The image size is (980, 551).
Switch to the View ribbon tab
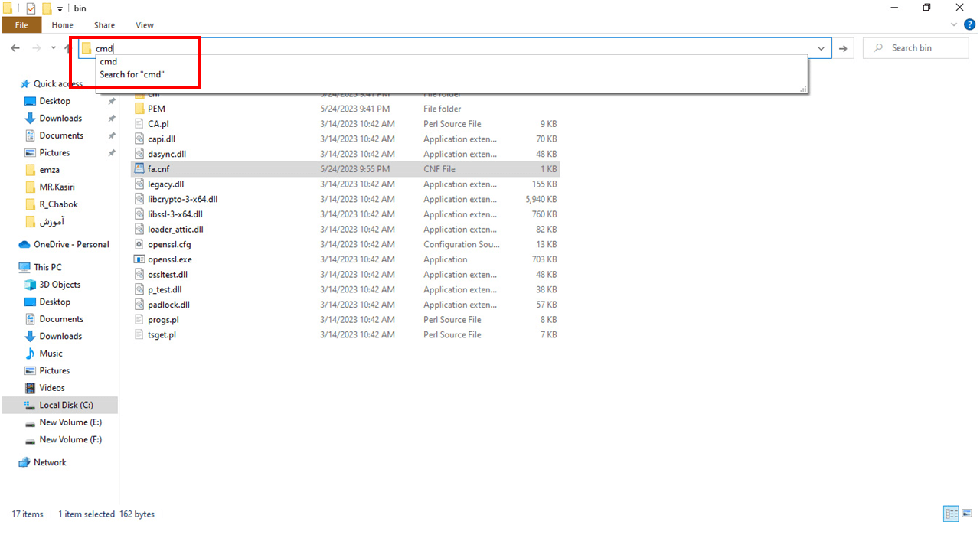coord(144,25)
